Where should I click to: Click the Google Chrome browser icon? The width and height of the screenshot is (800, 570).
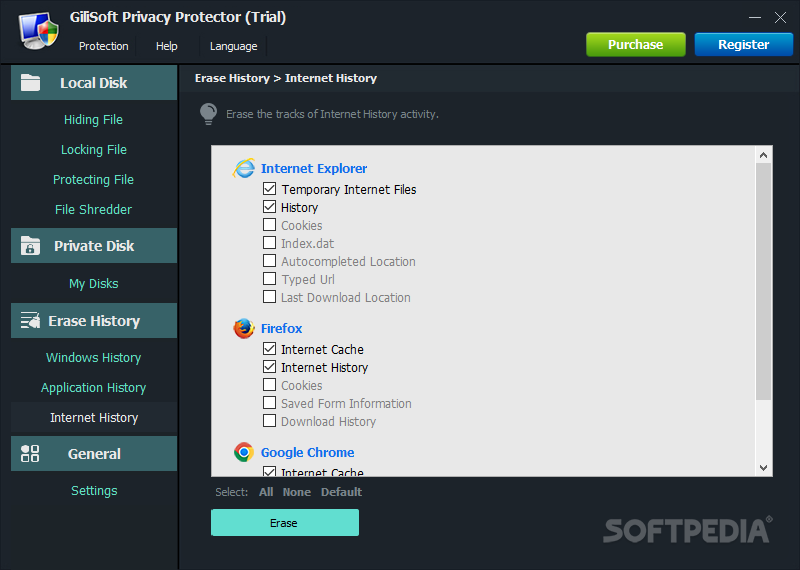(x=244, y=452)
